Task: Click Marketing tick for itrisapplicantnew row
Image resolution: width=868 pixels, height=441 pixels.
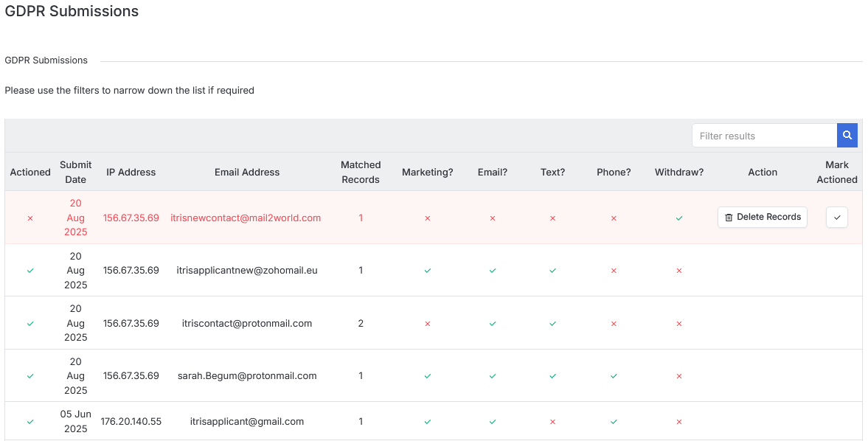Action: pyautogui.click(x=427, y=271)
